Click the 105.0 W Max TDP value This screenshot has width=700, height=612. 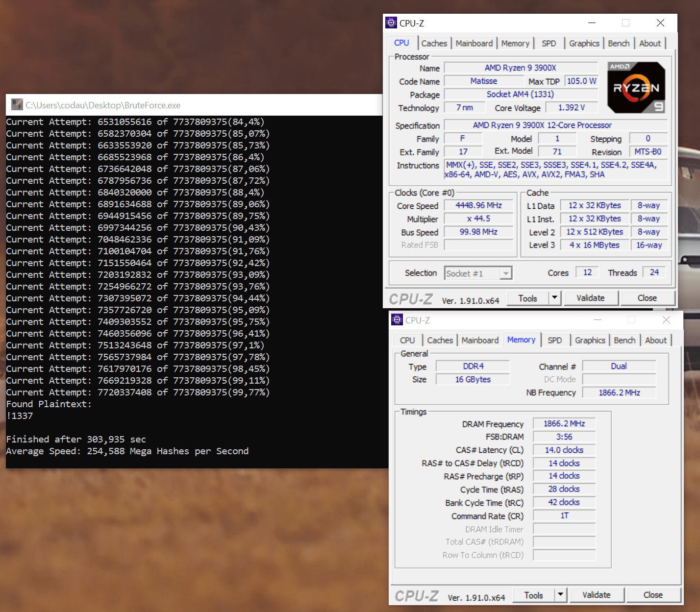click(x=581, y=81)
